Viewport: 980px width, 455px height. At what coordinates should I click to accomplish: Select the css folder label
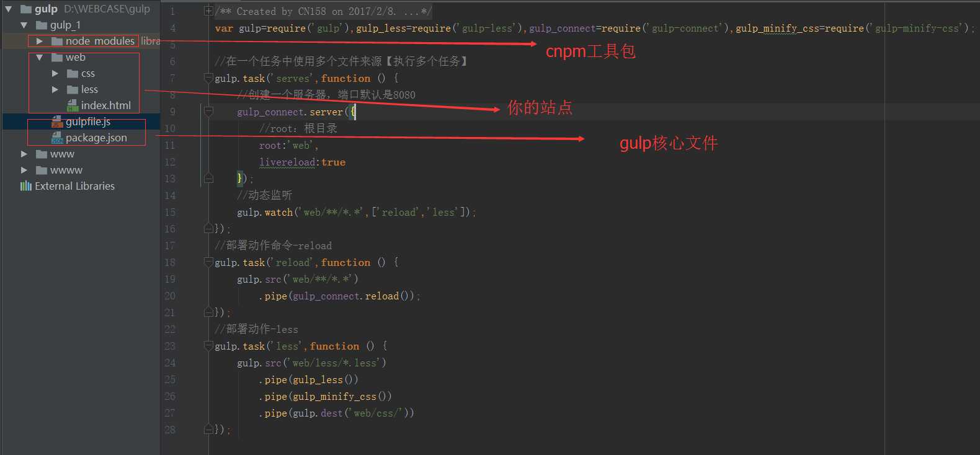point(88,74)
